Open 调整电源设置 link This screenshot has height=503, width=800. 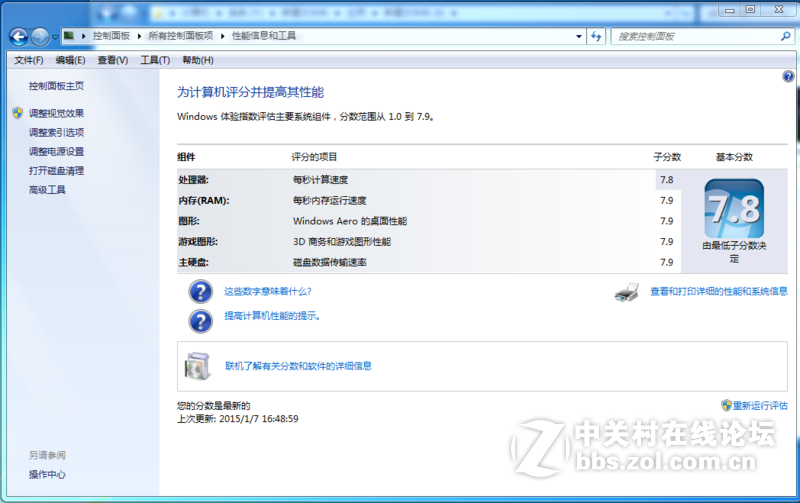point(56,152)
